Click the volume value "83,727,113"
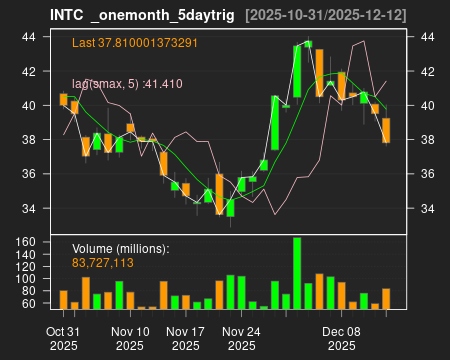The height and width of the screenshot is (360, 450). pyautogui.click(x=103, y=263)
